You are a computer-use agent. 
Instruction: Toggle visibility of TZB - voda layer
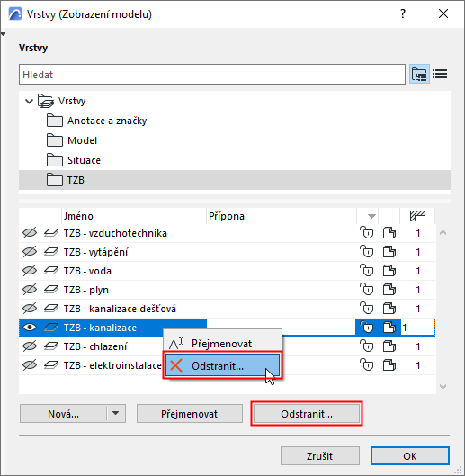[30, 271]
